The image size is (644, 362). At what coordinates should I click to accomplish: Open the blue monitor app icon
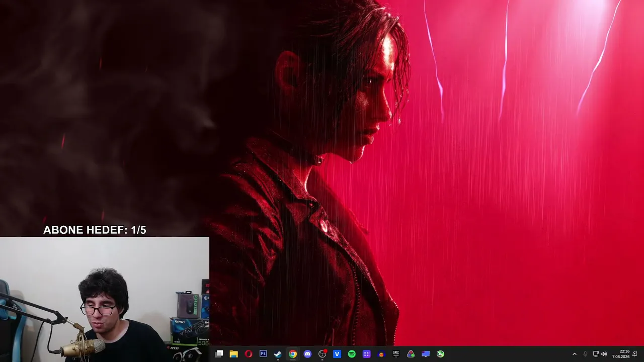[x=426, y=354]
